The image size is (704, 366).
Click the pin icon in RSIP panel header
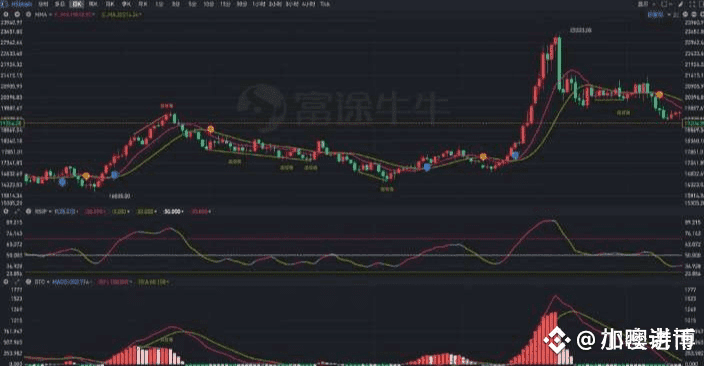click(17, 211)
